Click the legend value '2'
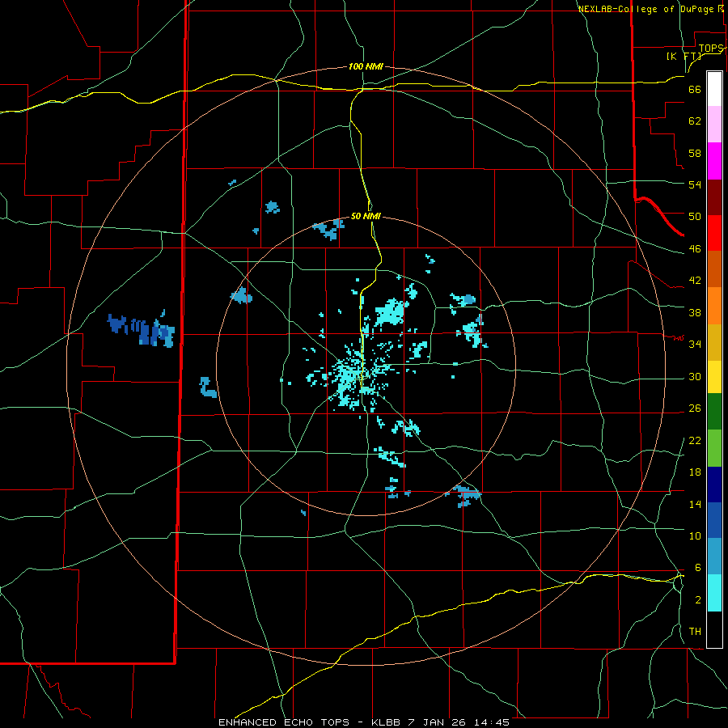This screenshot has width=728, height=728. click(x=697, y=600)
